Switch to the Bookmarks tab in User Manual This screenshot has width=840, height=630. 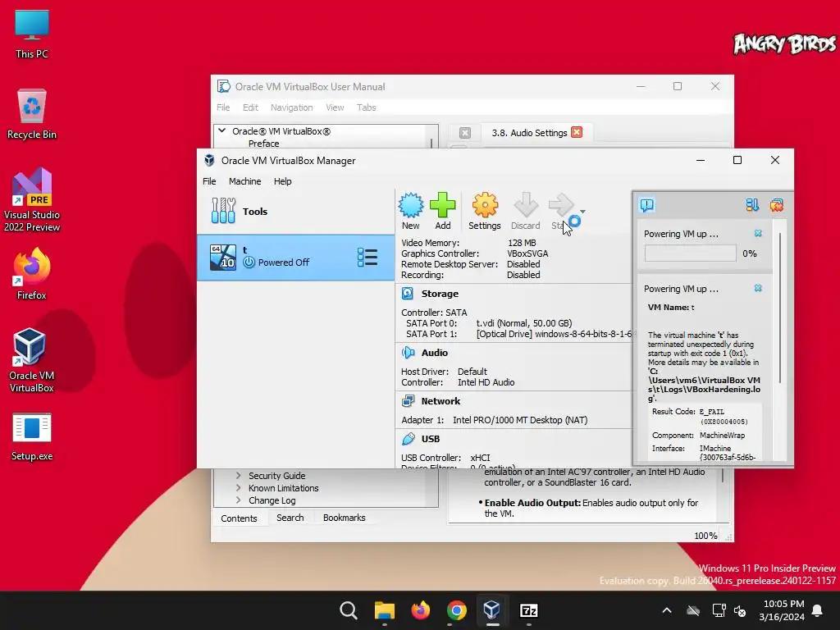[344, 518]
